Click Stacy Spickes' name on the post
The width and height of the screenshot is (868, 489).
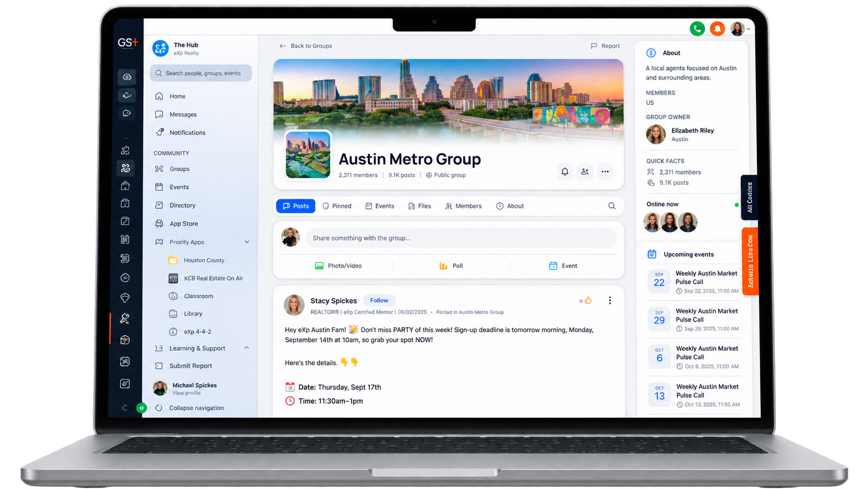333,301
